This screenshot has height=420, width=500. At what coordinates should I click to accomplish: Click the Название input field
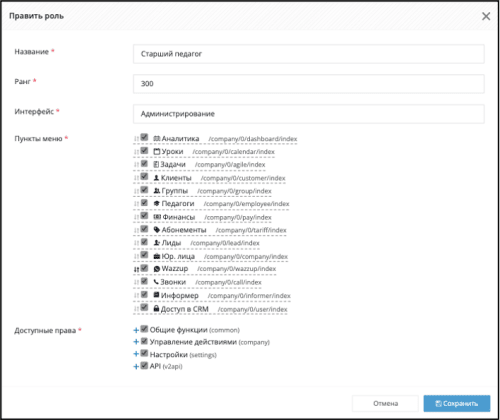click(309, 54)
